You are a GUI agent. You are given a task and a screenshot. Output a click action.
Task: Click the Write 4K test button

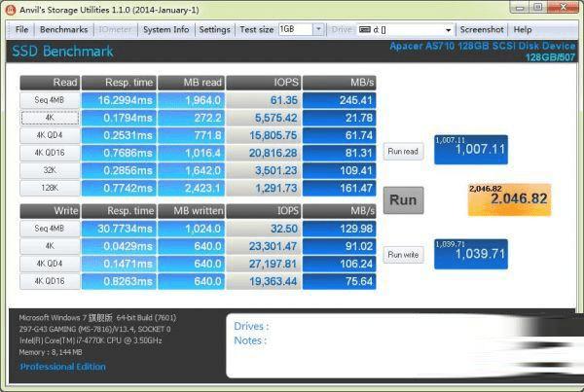pyautogui.click(x=50, y=246)
